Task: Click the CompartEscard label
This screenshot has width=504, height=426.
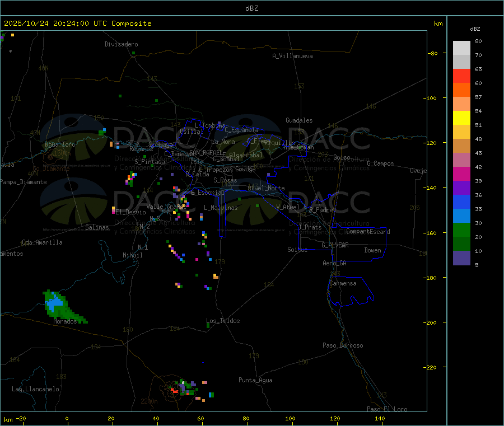Action: tap(368, 231)
